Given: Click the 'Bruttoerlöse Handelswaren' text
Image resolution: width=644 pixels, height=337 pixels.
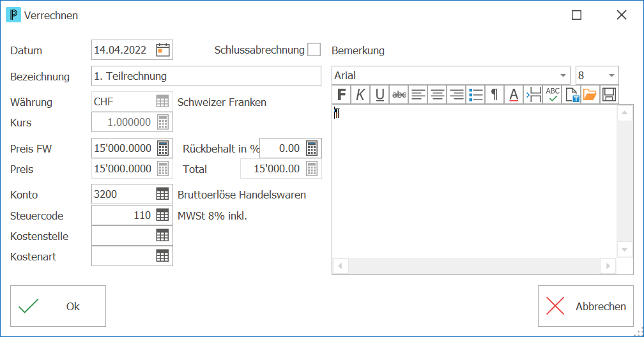Looking at the screenshot, I should (241, 195).
